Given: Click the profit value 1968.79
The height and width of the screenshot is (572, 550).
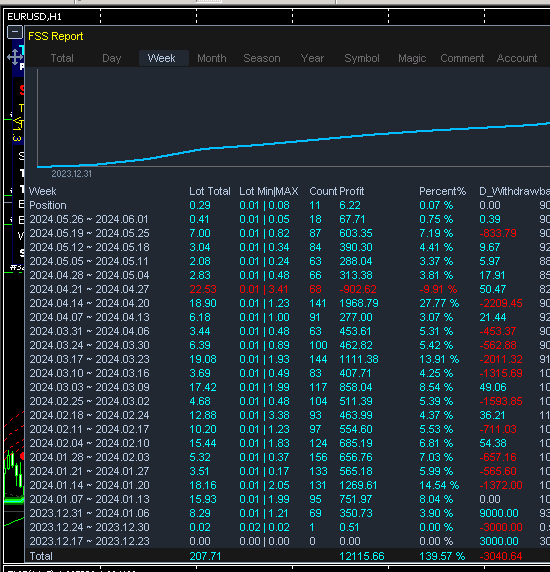Looking at the screenshot, I should 359,303.
